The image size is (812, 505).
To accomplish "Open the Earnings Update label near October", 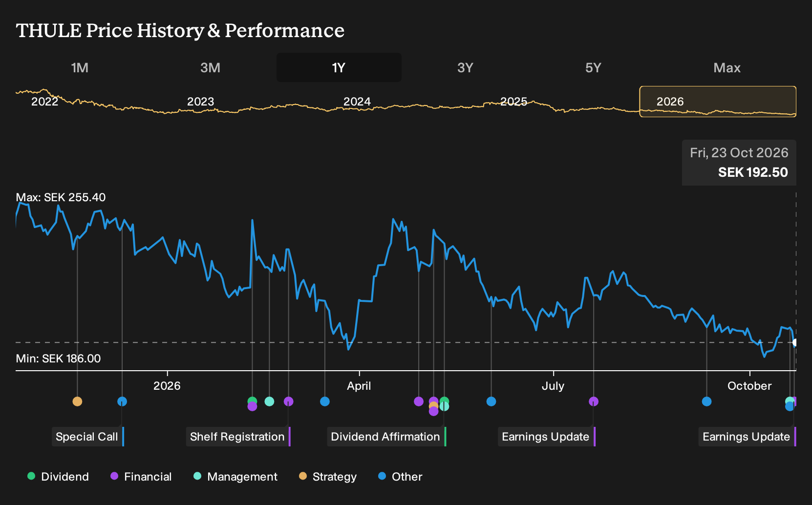I will coord(748,437).
